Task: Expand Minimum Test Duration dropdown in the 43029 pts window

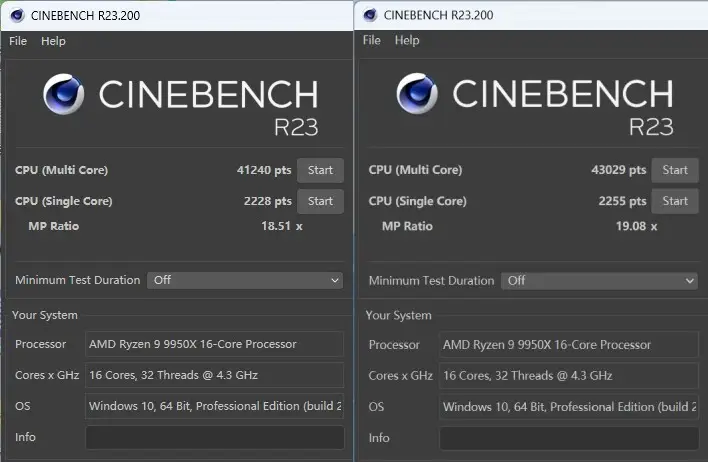Action: [x=599, y=280]
